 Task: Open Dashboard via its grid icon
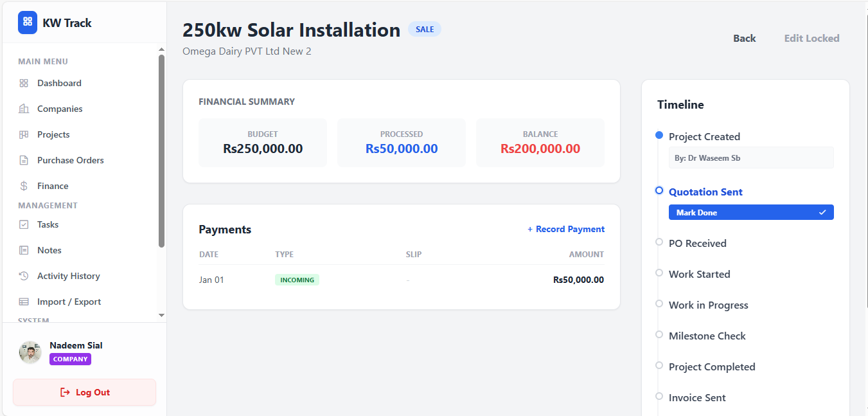(x=24, y=83)
